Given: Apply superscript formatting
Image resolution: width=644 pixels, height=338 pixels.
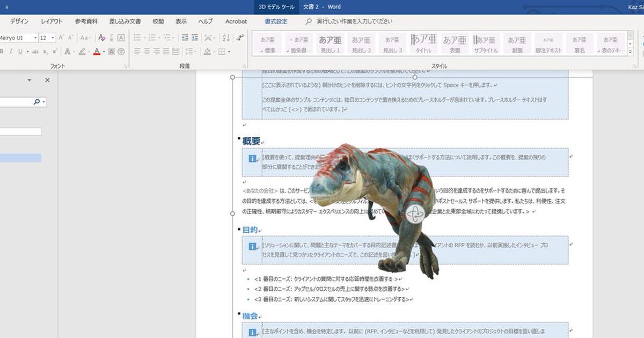Looking at the screenshot, I should [55, 52].
